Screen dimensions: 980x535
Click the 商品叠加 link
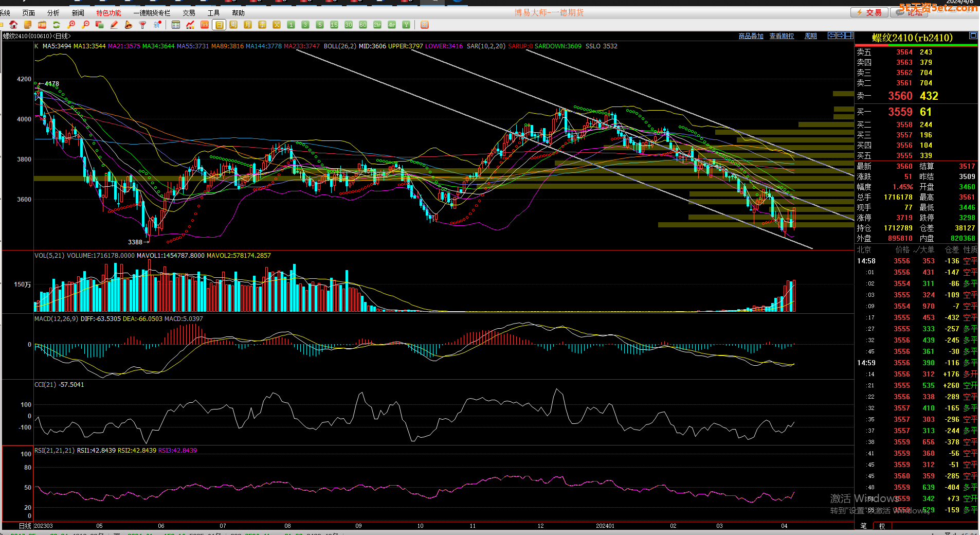click(x=751, y=36)
